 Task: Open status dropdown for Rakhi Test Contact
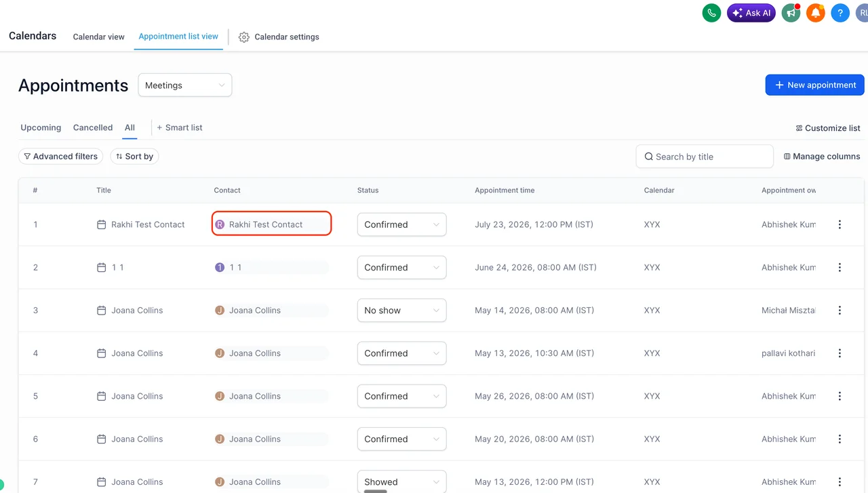[x=401, y=224]
